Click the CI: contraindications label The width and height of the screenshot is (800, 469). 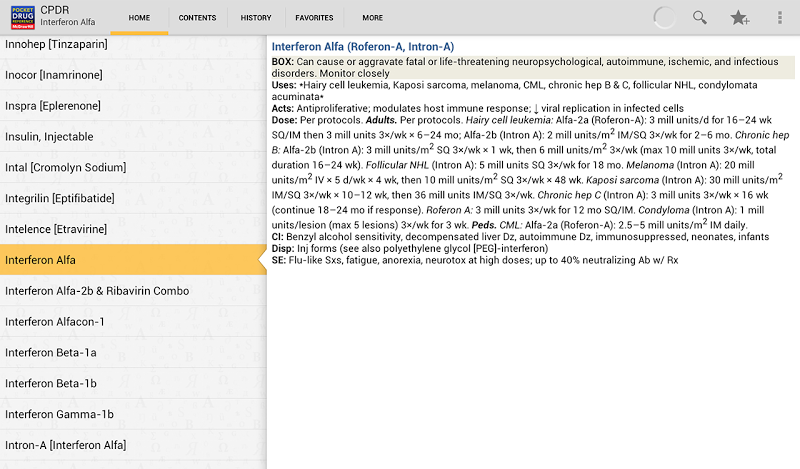point(278,237)
